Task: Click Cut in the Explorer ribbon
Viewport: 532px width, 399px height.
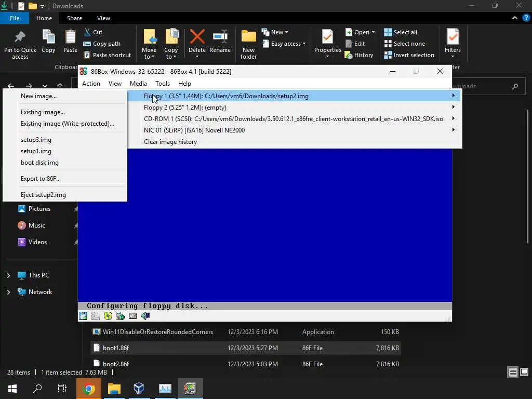Action: (x=94, y=32)
